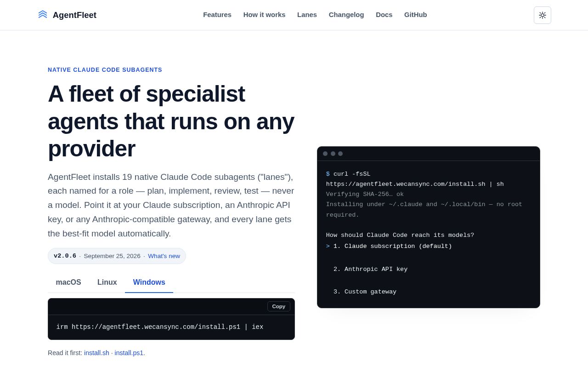Copy the install command
The width and height of the screenshot is (588, 368).
[279, 306]
